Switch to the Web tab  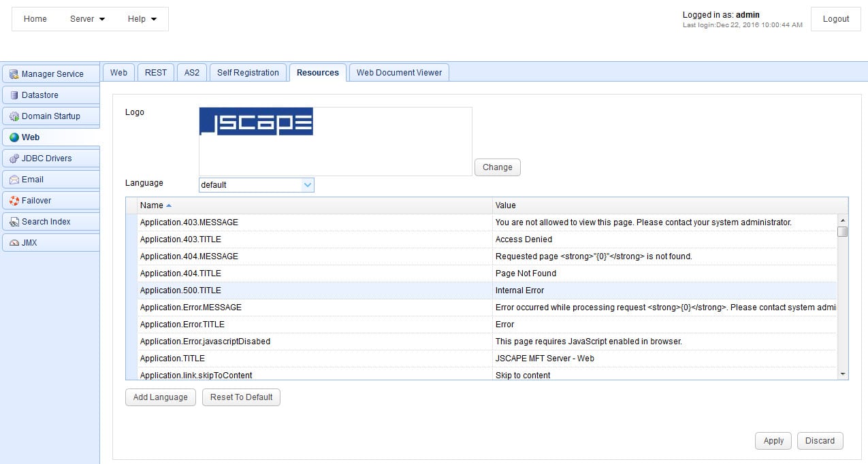118,73
